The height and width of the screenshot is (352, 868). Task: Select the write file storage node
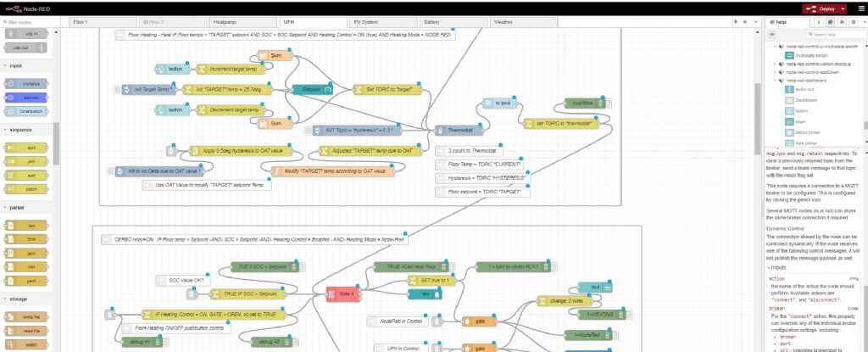[x=26, y=317]
